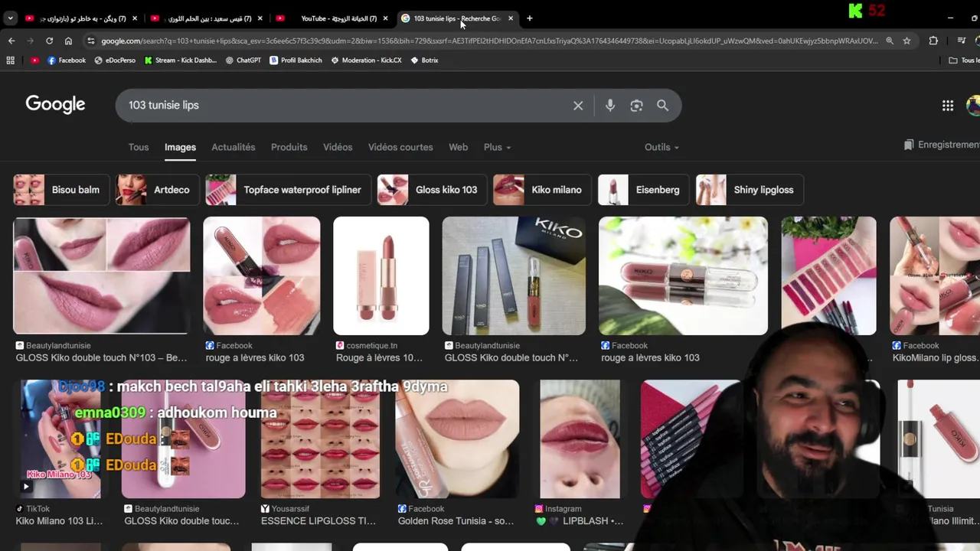Filter by the Shiny lipgloss chip
Image resolution: width=980 pixels, height=551 pixels.
tap(750, 190)
